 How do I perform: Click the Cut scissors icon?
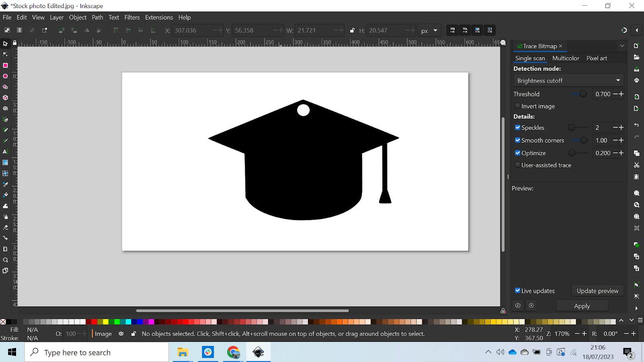point(636,165)
